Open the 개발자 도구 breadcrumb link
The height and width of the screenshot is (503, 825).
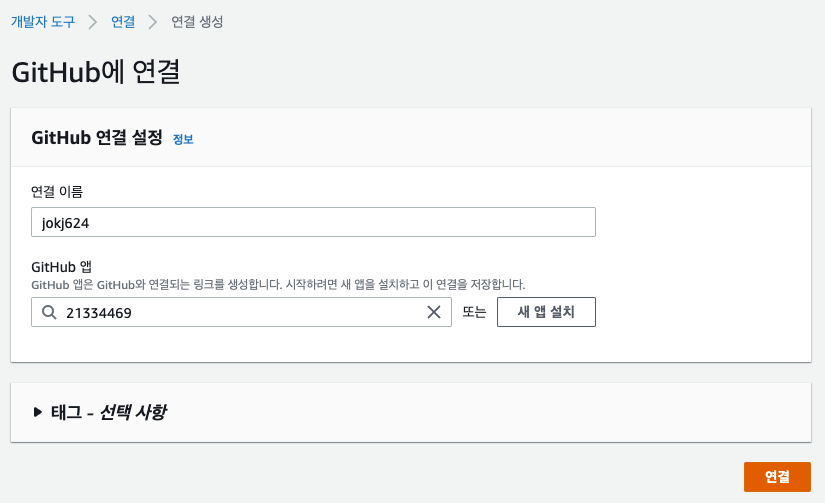pos(43,22)
